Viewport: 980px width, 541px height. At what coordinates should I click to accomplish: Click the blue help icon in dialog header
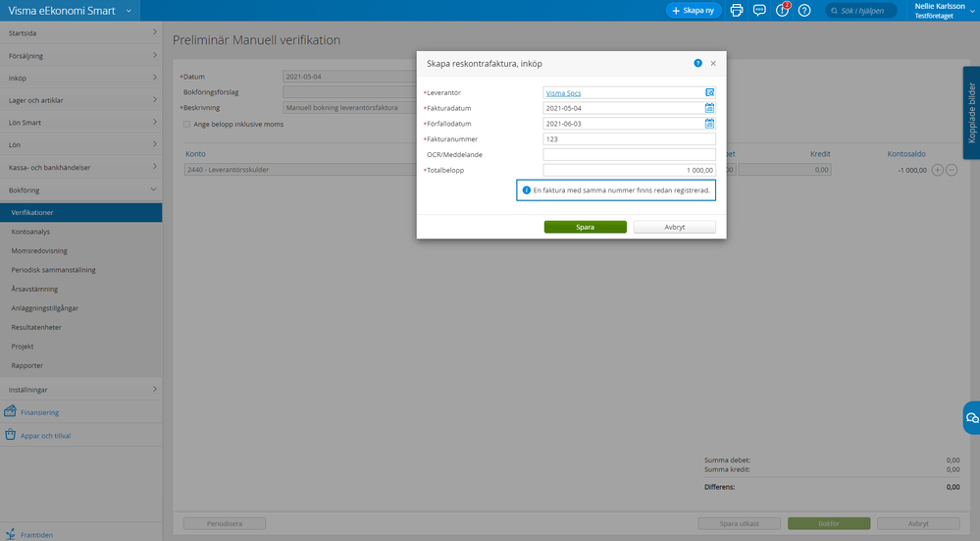(x=697, y=63)
